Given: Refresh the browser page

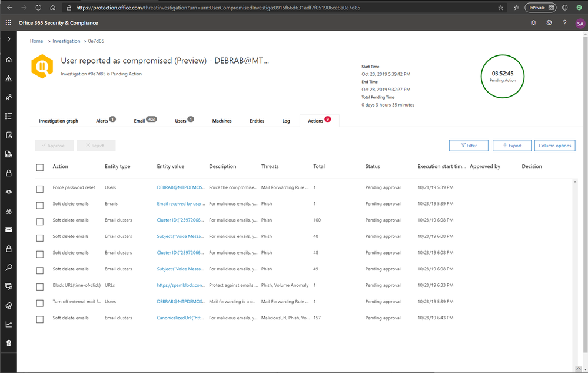Looking at the screenshot, I should tap(38, 8).
